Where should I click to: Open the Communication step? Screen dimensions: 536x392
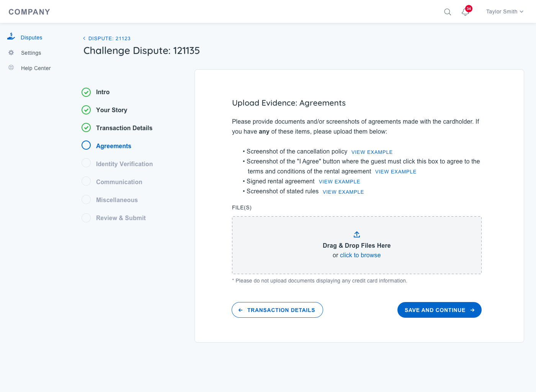(x=119, y=182)
